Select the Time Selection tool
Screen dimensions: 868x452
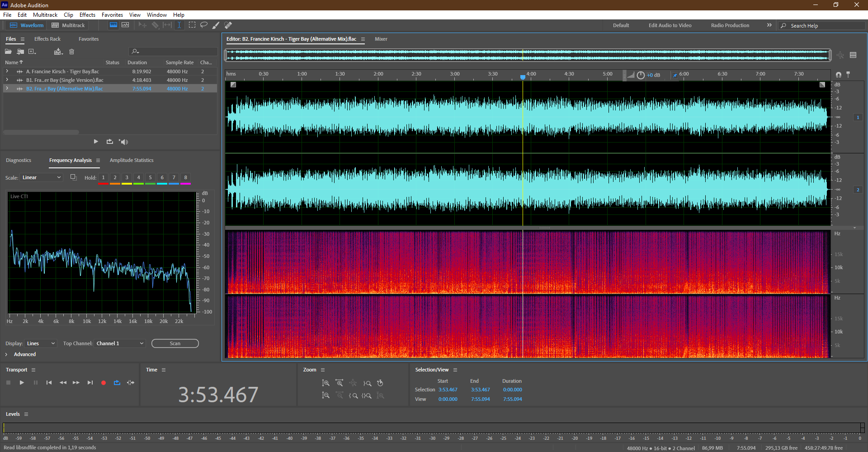coord(179,25)
